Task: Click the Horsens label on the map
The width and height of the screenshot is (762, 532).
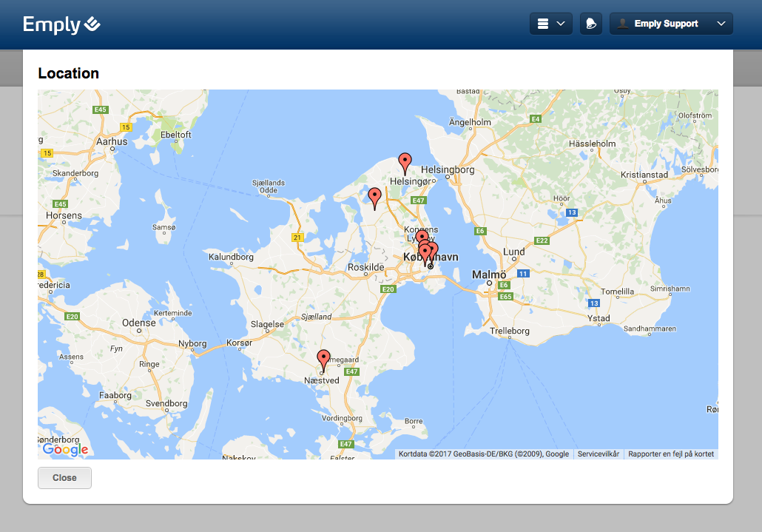Action: pos(64,215)
